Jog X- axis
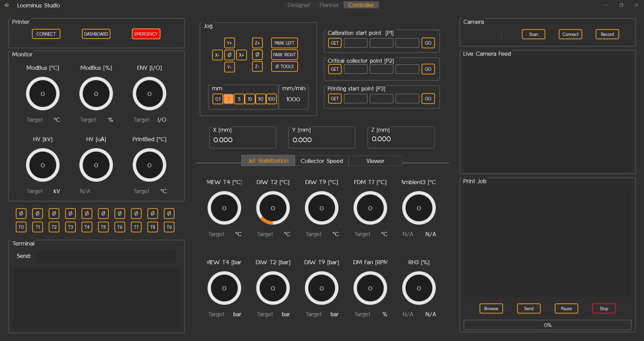 click(x=217, y=55)
